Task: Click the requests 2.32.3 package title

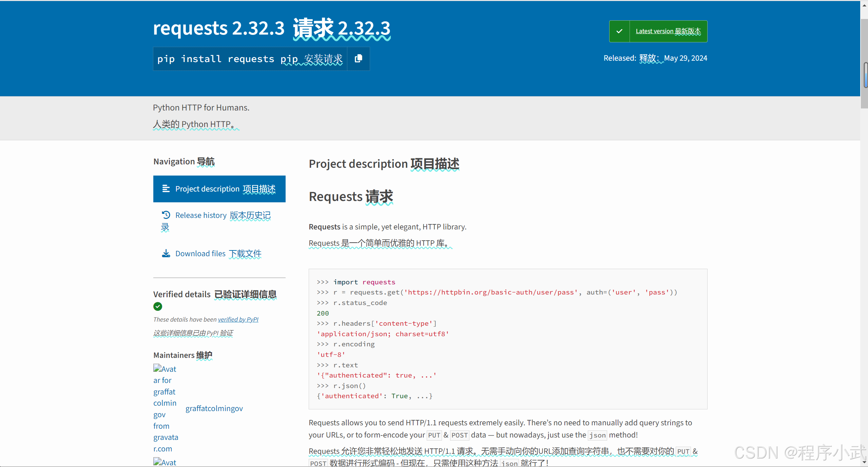Action: 219,28
